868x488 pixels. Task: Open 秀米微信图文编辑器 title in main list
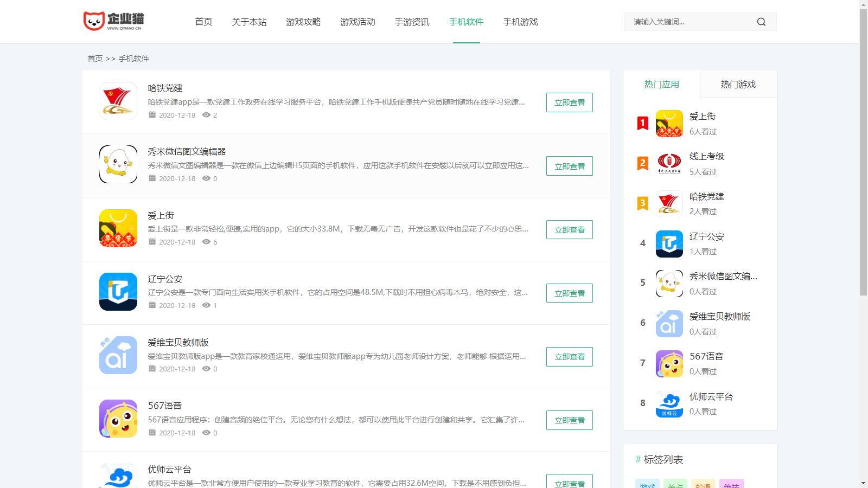pyautogui.click(x=187, y=151)
